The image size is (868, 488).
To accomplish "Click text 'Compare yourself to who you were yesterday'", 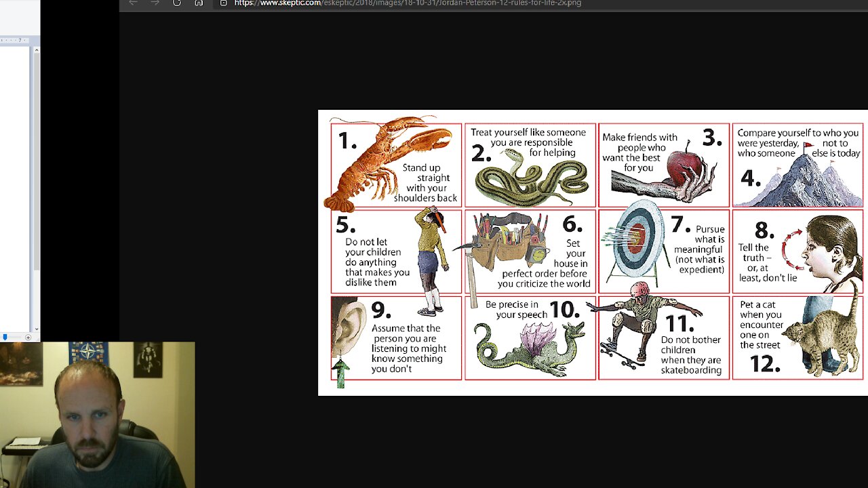I will click(x=797, y=138).
